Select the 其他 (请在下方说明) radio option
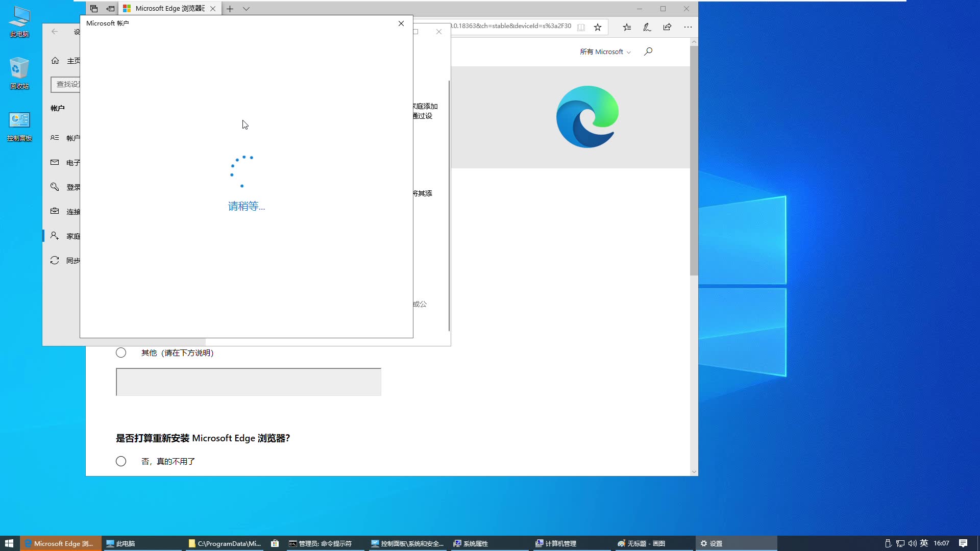 [121, 353]
